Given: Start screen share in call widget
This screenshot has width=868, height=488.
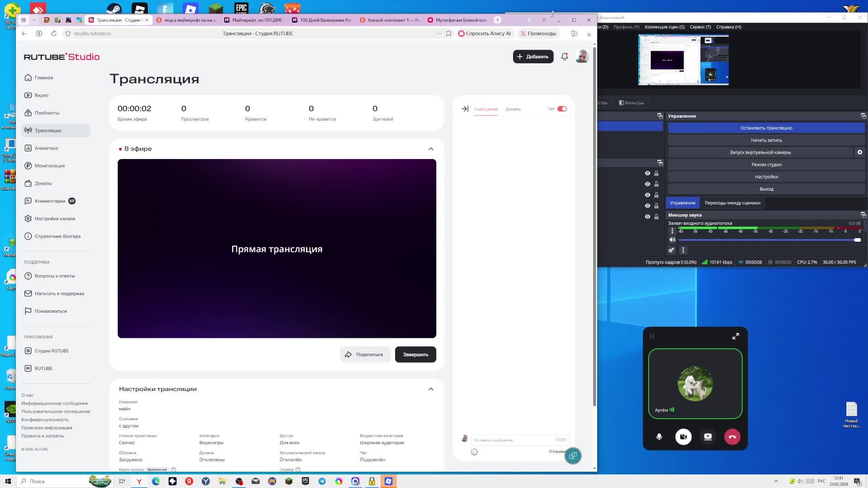Looking at the screenshot, I should pyautogui.click(x=708, y=437).
